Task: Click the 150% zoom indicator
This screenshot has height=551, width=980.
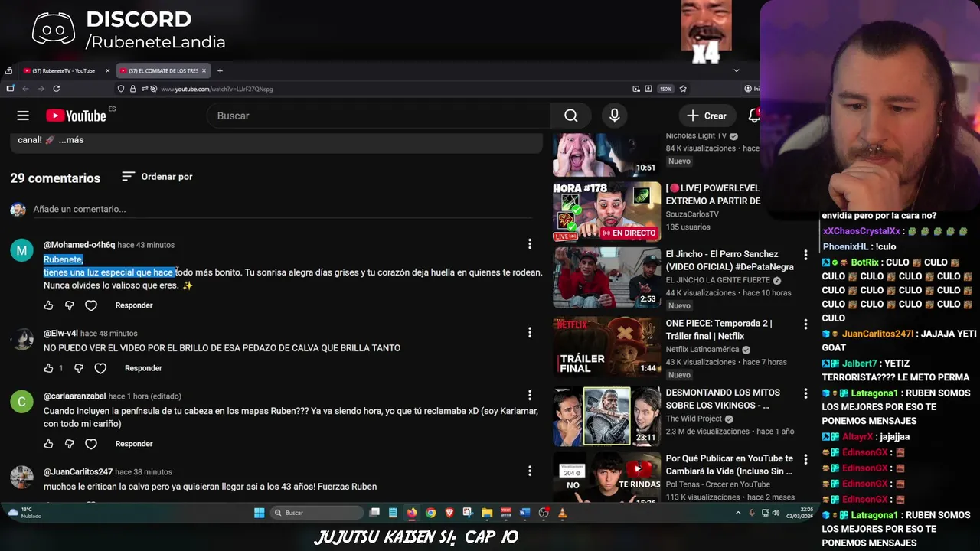Action: tap(665, 89)
